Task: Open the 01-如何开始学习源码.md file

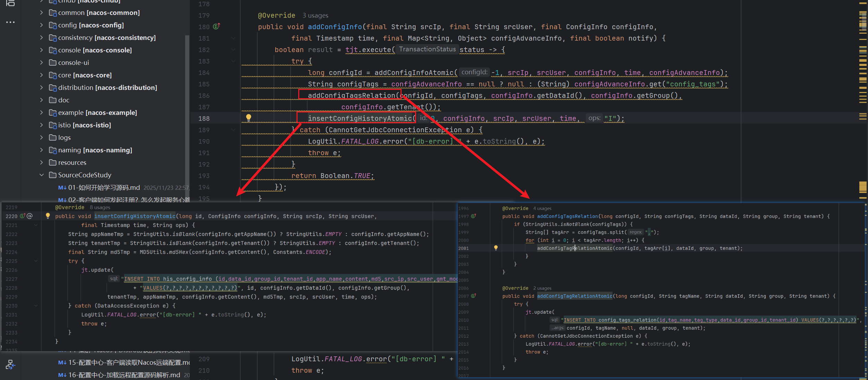Action: (104, 188)
